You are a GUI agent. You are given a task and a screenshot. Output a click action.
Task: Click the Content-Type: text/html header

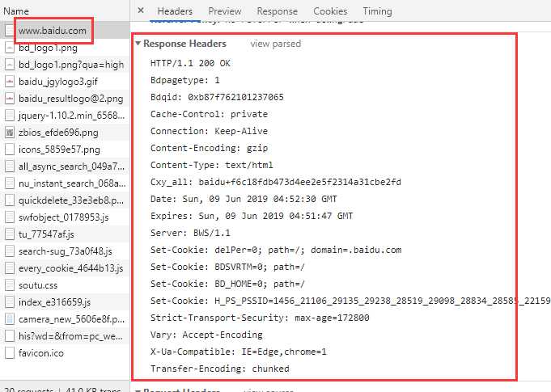211,165
